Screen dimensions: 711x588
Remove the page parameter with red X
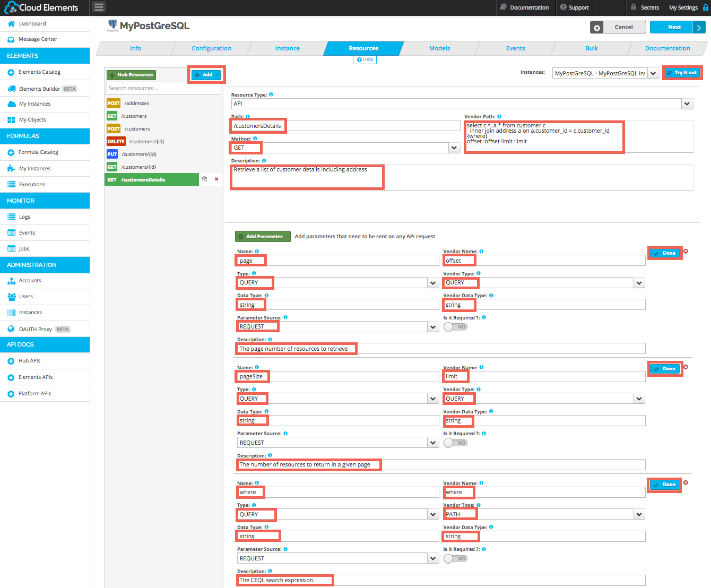pos(686,251)
